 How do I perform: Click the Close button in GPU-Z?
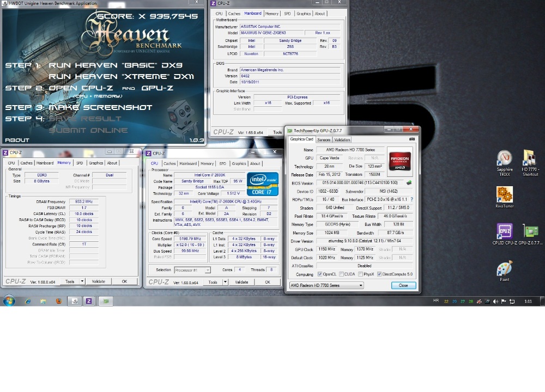403,285
